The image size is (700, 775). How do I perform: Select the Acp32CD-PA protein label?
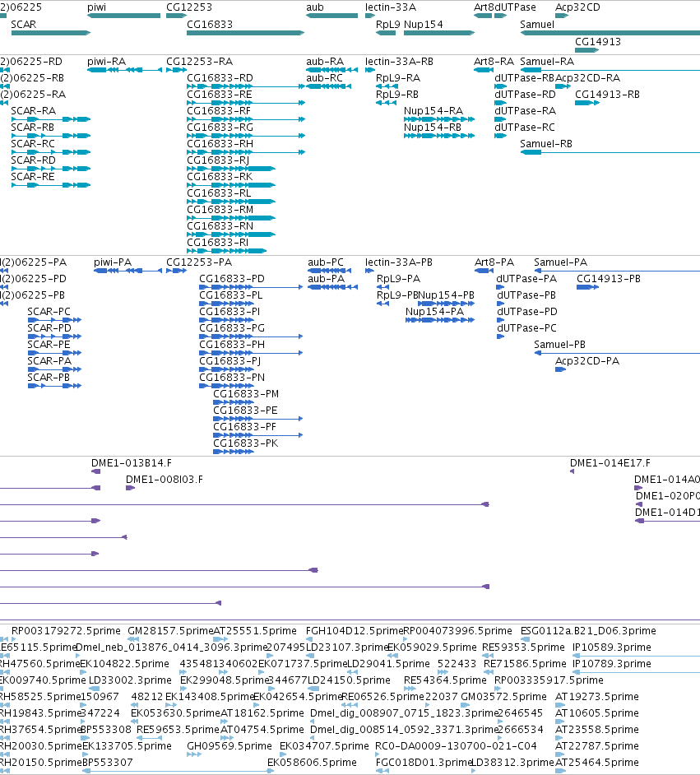point(587,361)
